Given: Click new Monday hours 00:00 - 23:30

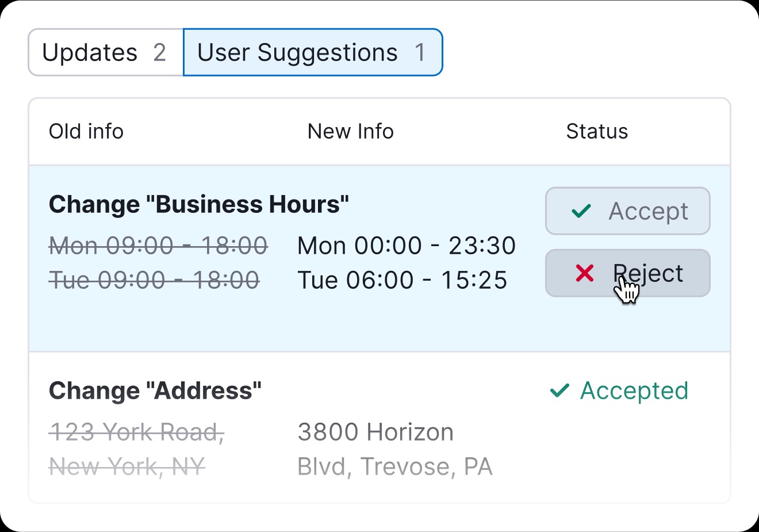Looking at the screenshot, I should 407,246.
